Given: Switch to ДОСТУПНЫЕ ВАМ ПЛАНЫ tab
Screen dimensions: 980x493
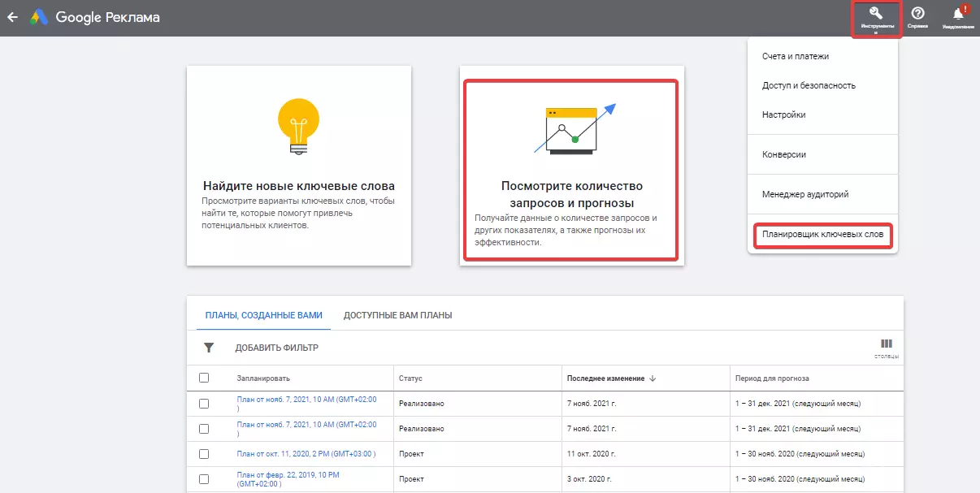Looking at the screenshot, I should click(x=397, y=315).
